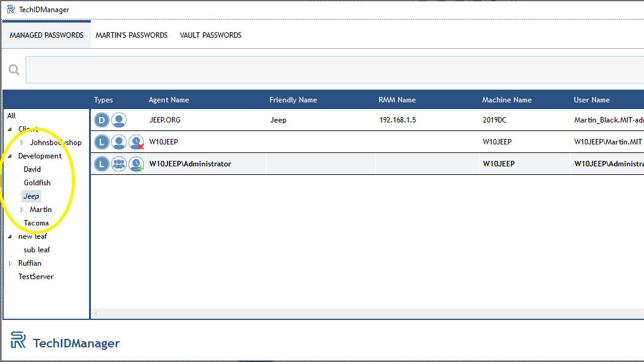Screen dimensions: 644x362
Task: Expand the Ruffian tree node
Action: tap(10, 263)
